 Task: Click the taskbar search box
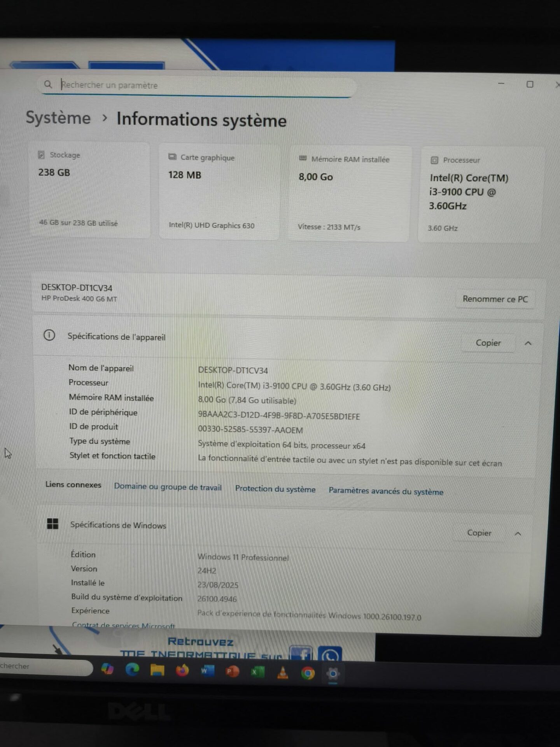coord(46,666)
